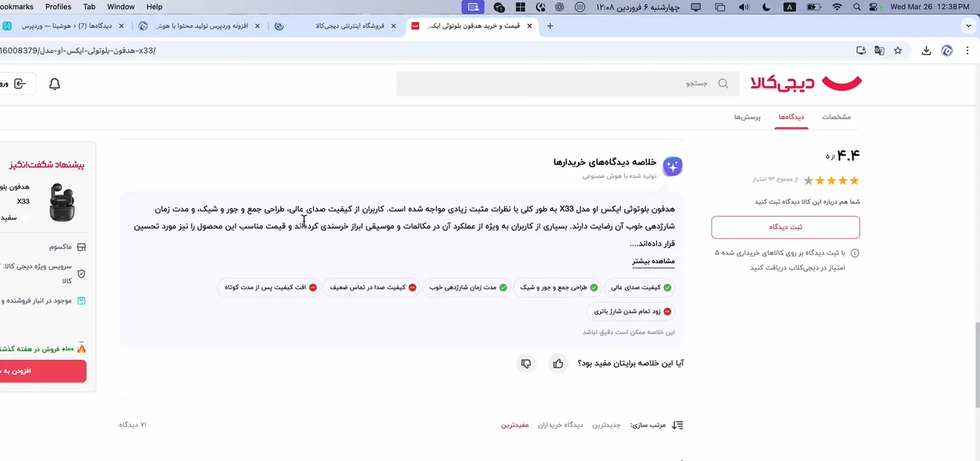Image resolution: width=980 pixels, height=461 pixels.
Task: Click the Digikala logo
Action: coord(806,83)
